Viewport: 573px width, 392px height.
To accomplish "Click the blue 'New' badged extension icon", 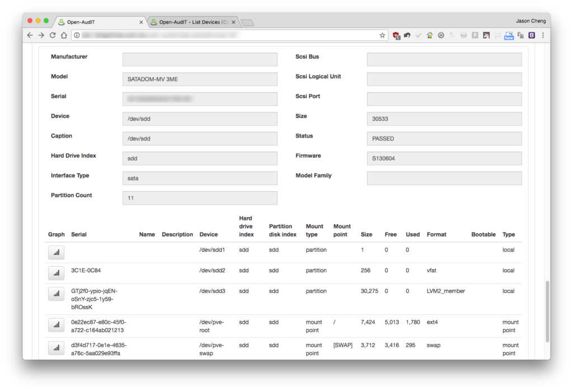I will click(509, 35).
